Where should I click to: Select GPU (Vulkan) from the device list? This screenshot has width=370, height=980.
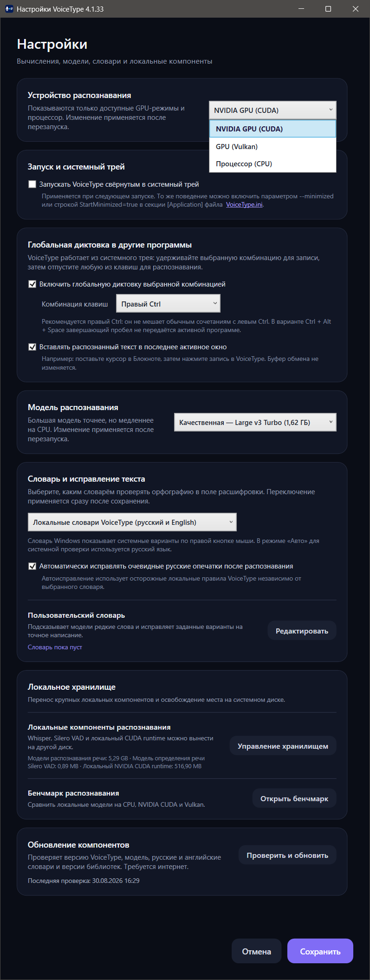coord(273,146)
